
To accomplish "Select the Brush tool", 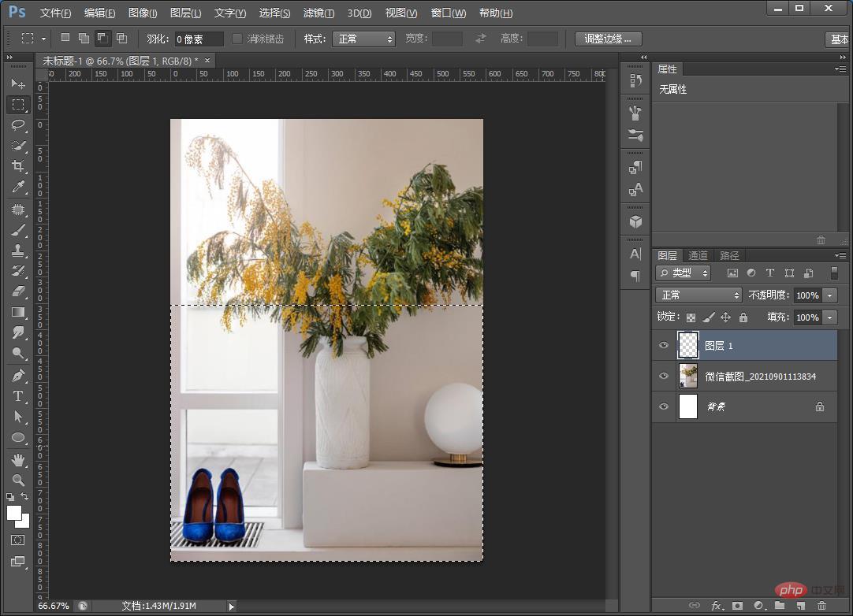I will tap(18, 230).
